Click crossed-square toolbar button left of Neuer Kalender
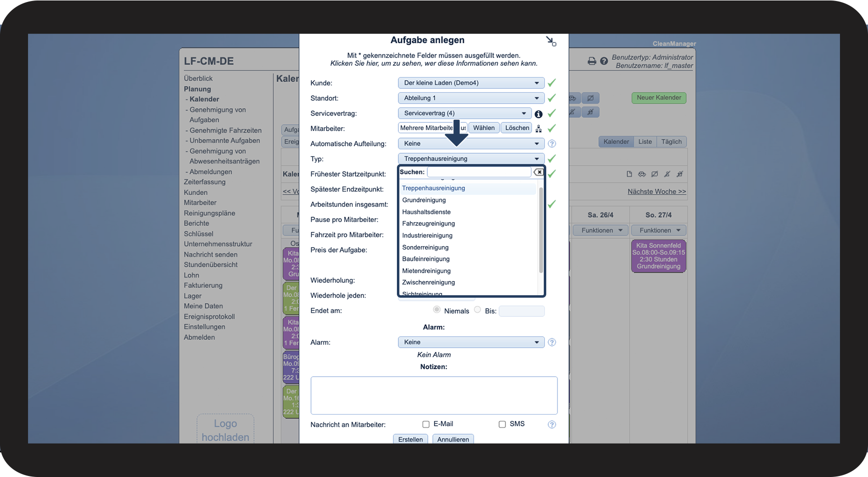 click(590, 98)
